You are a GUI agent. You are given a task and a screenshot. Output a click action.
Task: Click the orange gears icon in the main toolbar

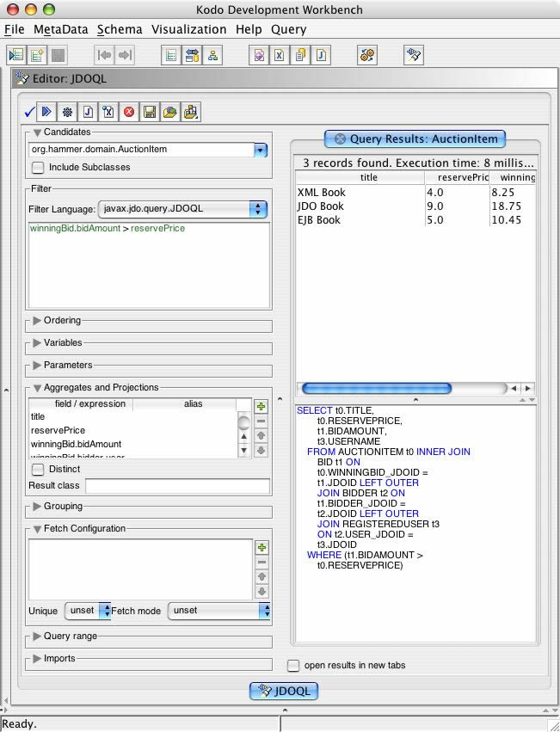coord(367,55)
